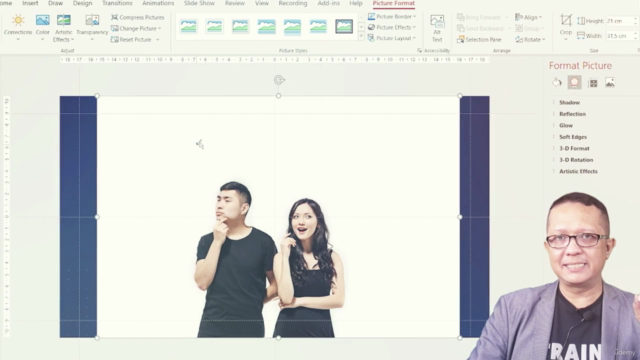The width and height of the screenshot is (640, 360).
Task: Open the Insert ribbon tab
Action: (30, 3)
